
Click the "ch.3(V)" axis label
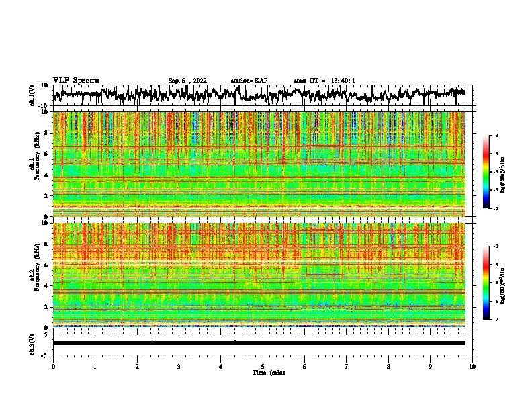click(32, 345)
